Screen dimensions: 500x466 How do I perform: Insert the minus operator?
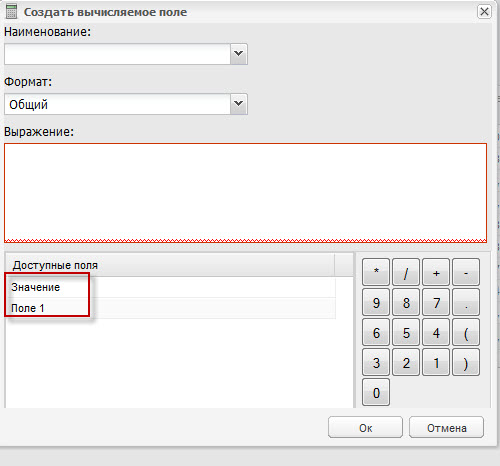(x=466, y=272)
